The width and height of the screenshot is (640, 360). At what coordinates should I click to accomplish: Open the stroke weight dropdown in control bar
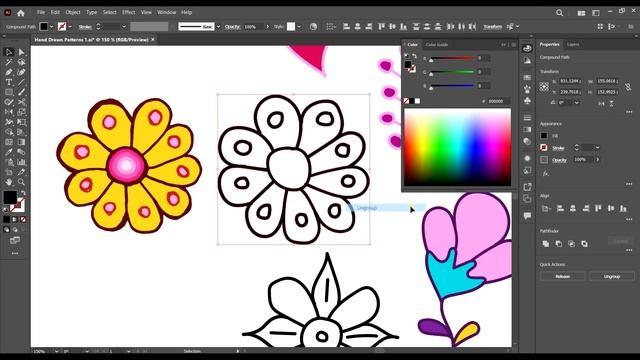[x=124, y=27]
